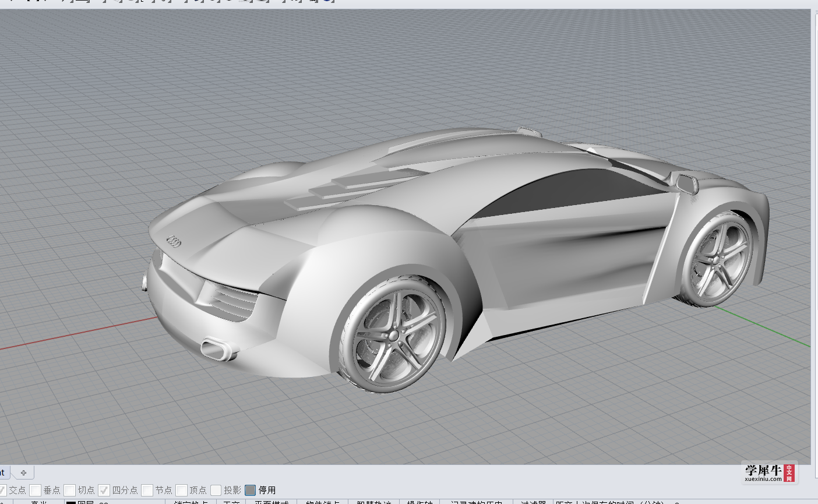Enable the 顶点 vertex snap checkbox

[182, 490]
